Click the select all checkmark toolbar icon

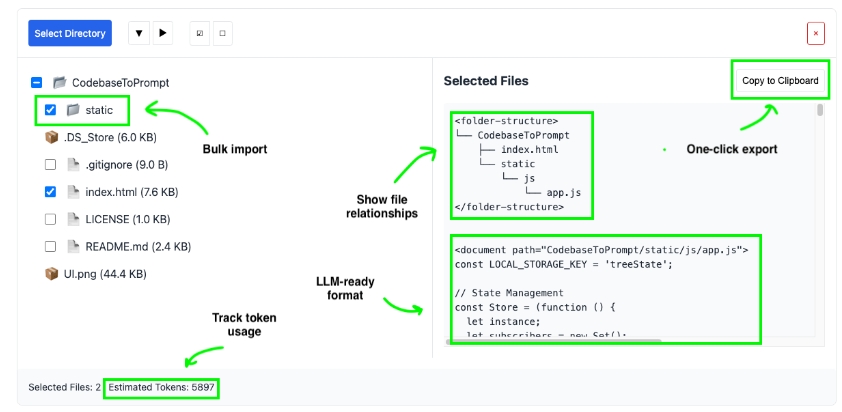(199, 33)
